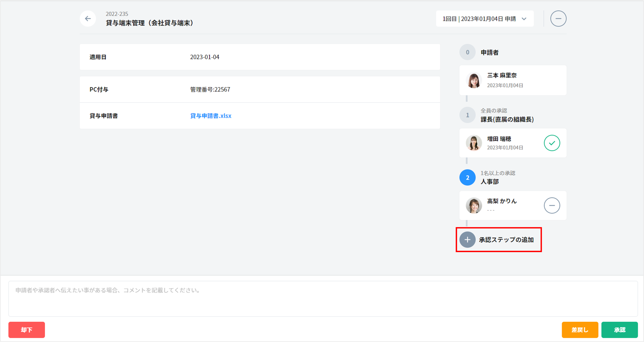Focus the comment text area
The image size is (644, 342).
tap(323, 299)
